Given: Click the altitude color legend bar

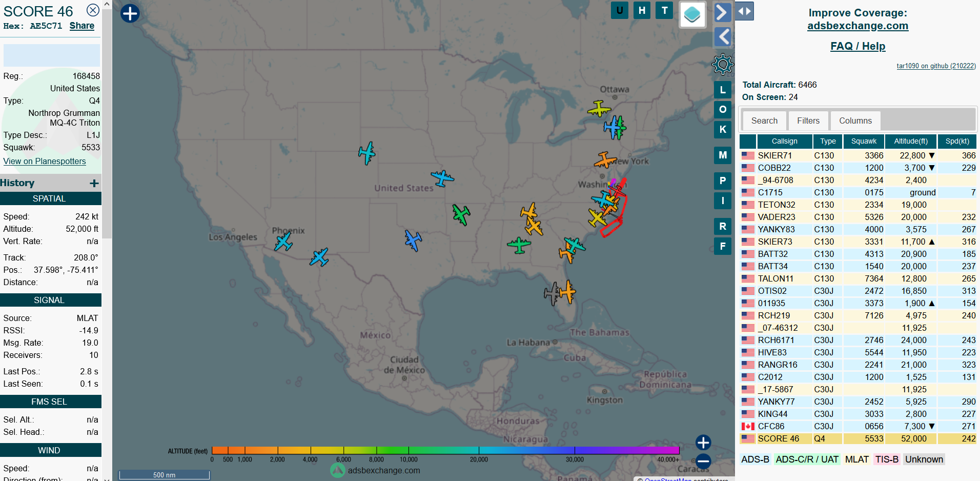Looking at the screenshot, I should (445, 450).
